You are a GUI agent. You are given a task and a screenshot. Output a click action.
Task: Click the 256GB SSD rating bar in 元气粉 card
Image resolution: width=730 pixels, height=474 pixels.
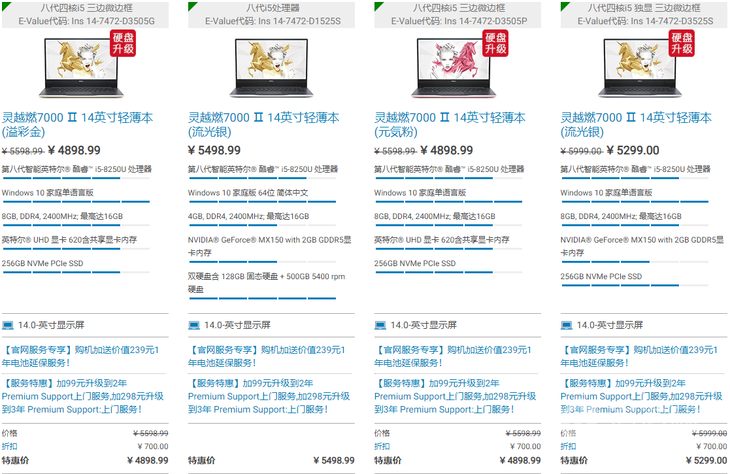(449, 272)
